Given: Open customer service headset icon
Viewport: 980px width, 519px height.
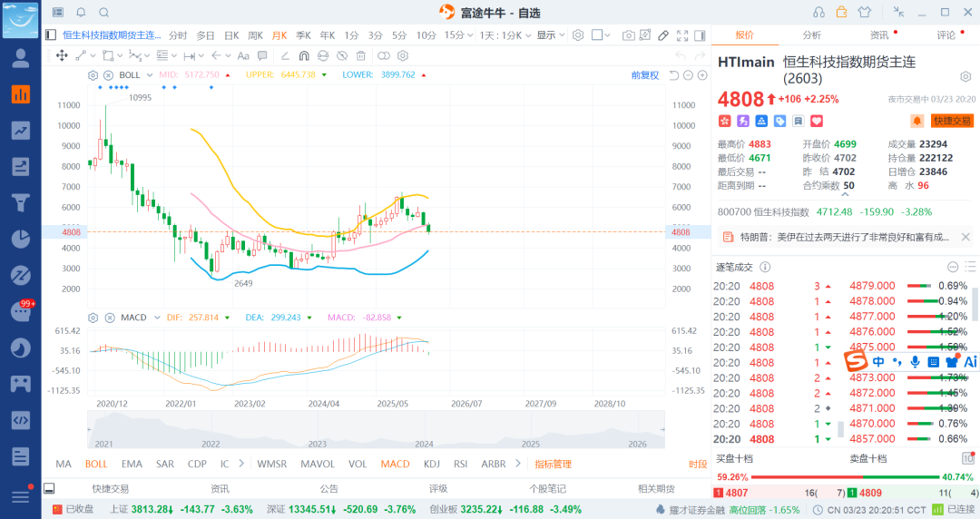Looking at the screenshot, I should pos(818,13).
